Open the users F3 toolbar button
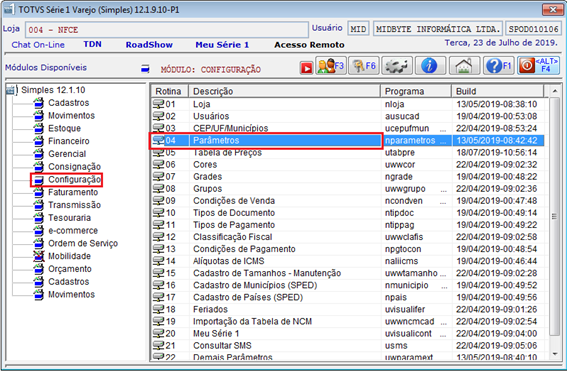Viewport: 567px width, 372px height. [331, 66]
